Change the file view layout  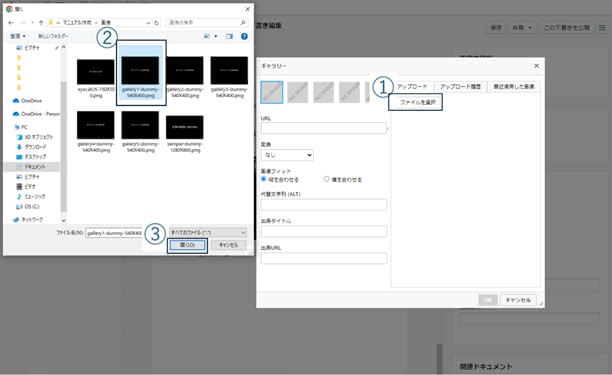[207, 36]
